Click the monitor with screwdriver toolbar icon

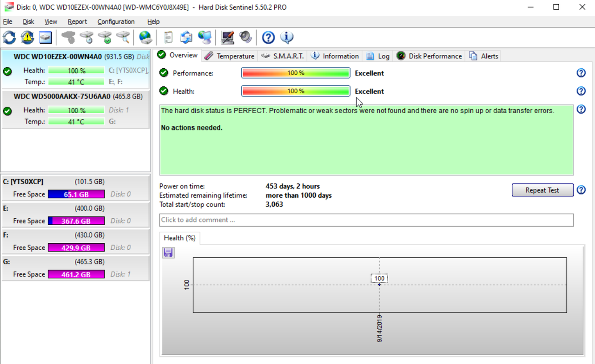point(227,38)
